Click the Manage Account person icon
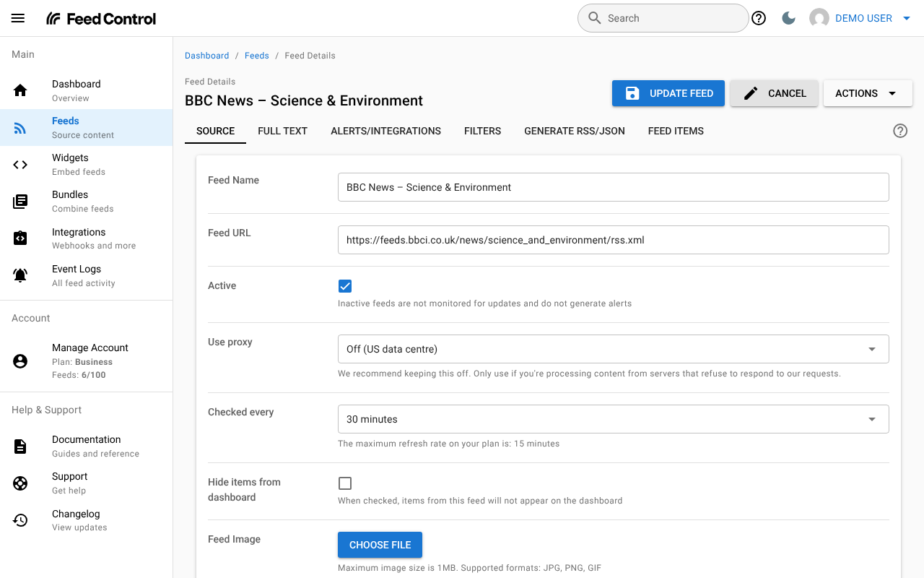This screenshot has width=924, height=578. coord(20,361)
